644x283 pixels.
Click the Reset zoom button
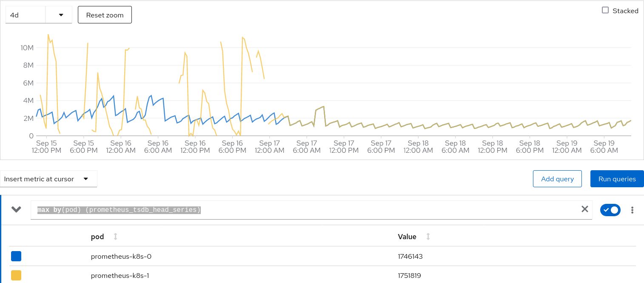[x=105, y=15]
